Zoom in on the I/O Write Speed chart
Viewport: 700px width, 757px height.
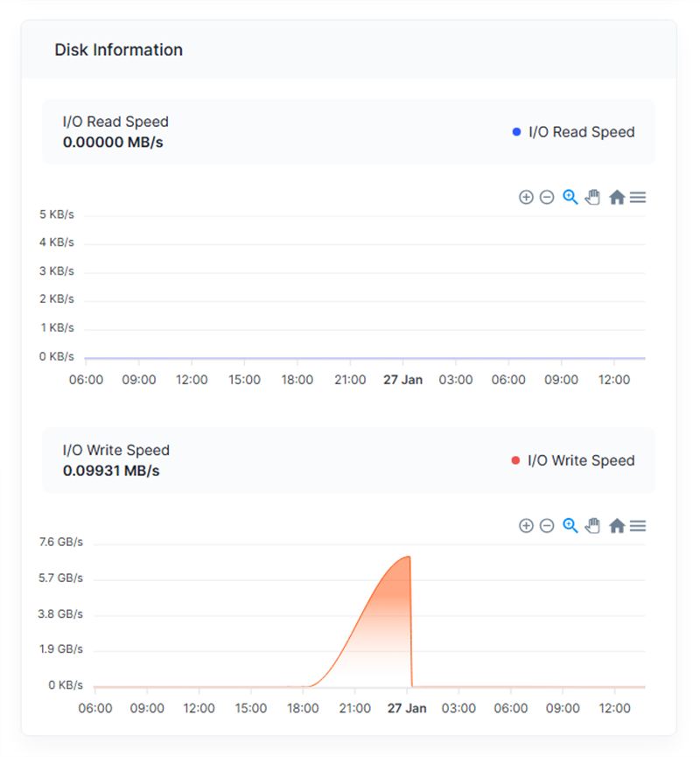[x=526, y=526]
